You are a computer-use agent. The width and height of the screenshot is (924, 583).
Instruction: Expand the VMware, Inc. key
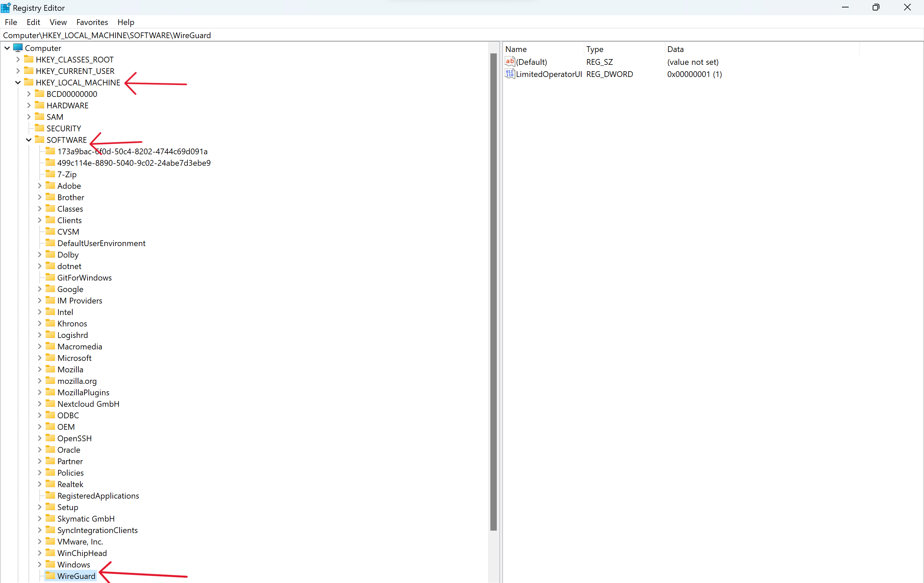tap(39, 541)
